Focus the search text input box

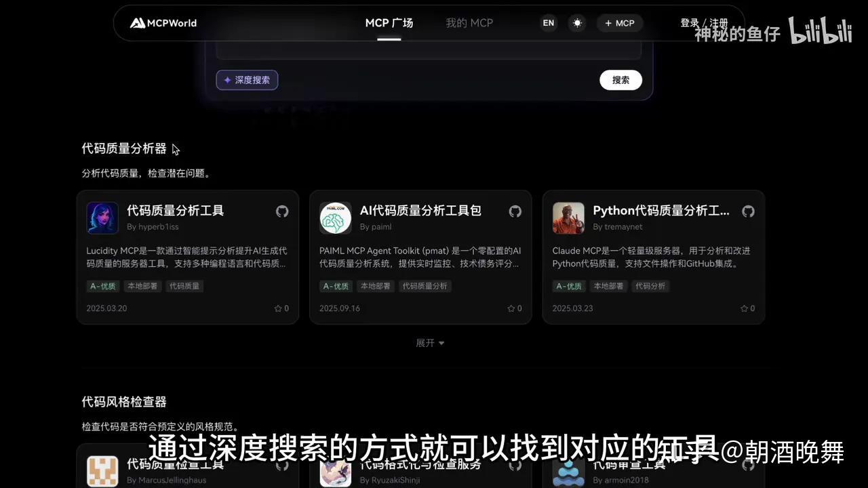(x=429, y=49)
